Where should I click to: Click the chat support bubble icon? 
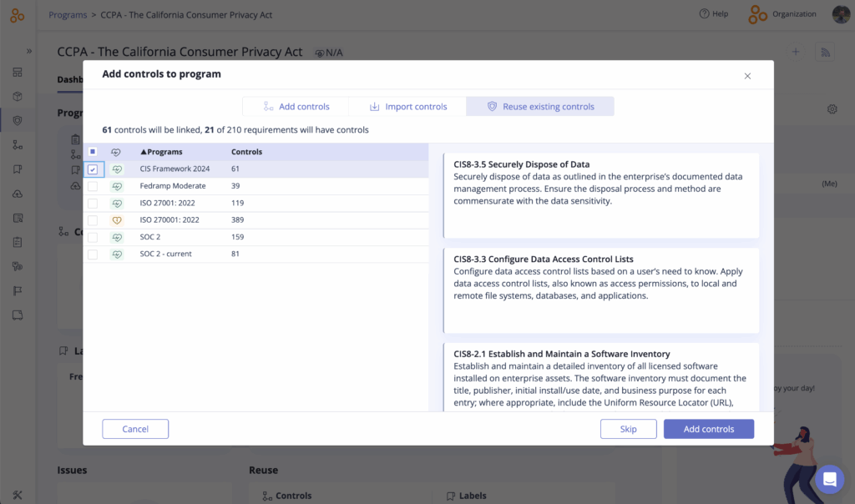click(x=829, y=479)
